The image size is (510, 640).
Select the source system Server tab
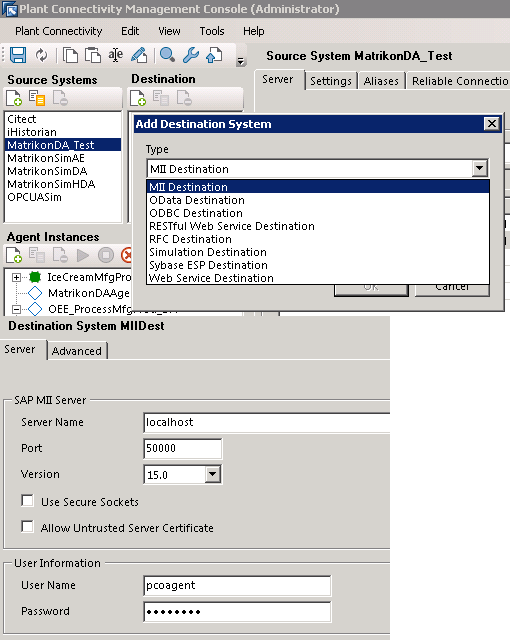point(278,79)
